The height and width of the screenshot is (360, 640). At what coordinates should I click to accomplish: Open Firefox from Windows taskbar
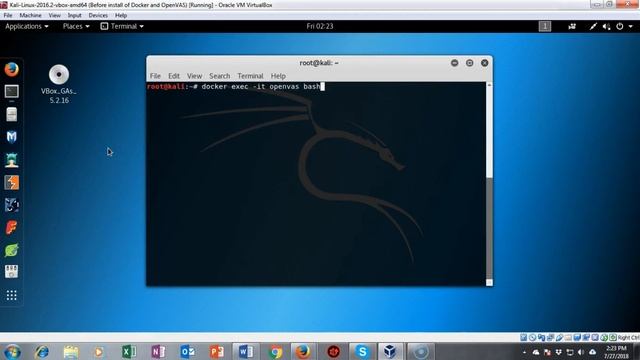coord(303,352)
